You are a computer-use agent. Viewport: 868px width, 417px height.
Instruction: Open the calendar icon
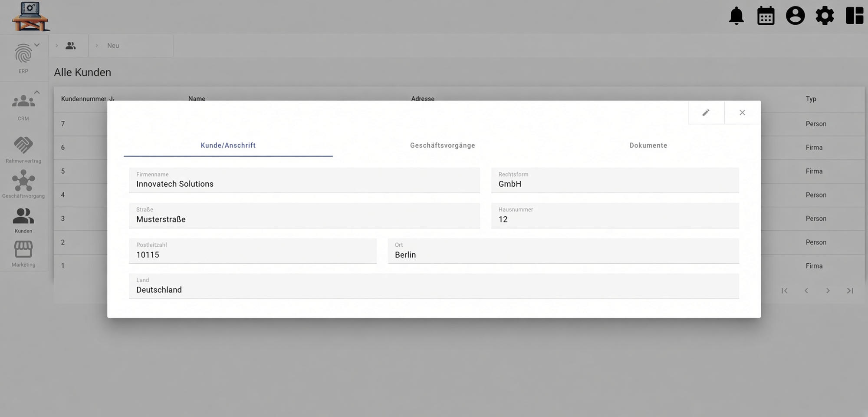(x=766, y=16)
